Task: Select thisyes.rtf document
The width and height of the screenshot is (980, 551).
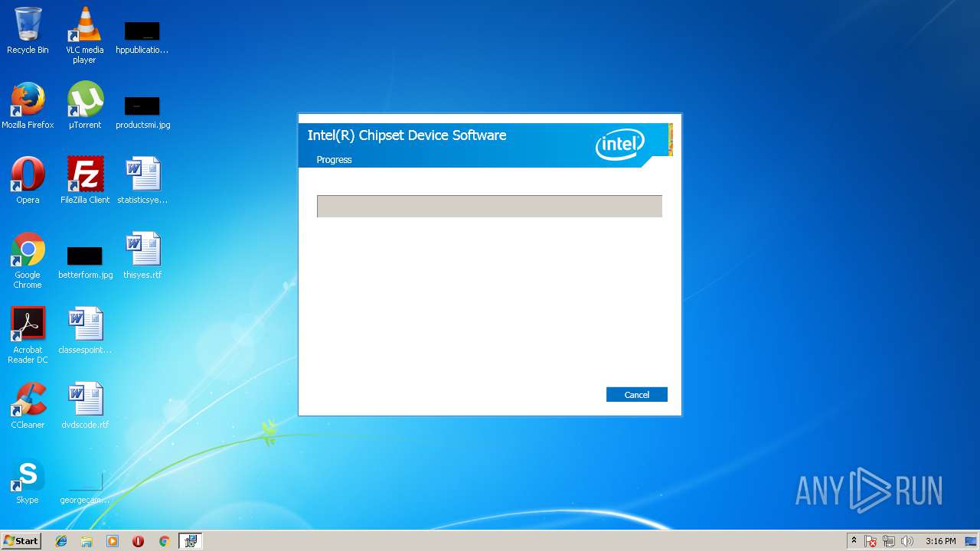Action: click(x=142, y=256)
